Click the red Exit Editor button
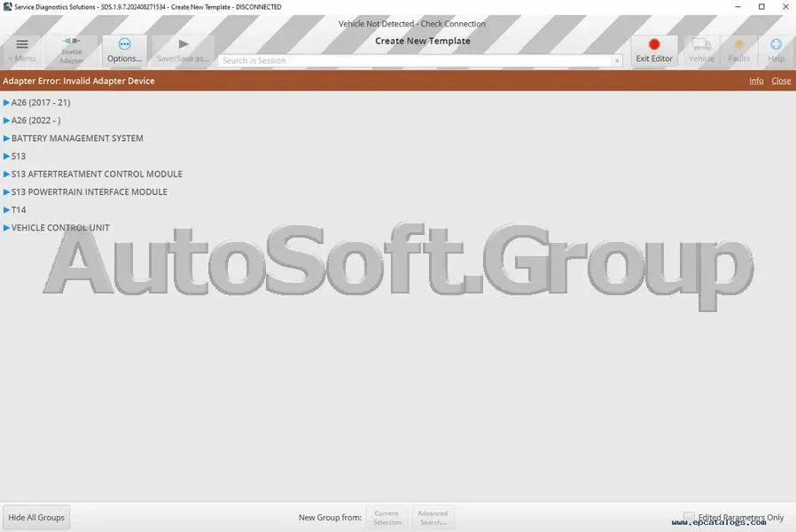796x532 pixels. pyautogui.click(x=654, y=51)
